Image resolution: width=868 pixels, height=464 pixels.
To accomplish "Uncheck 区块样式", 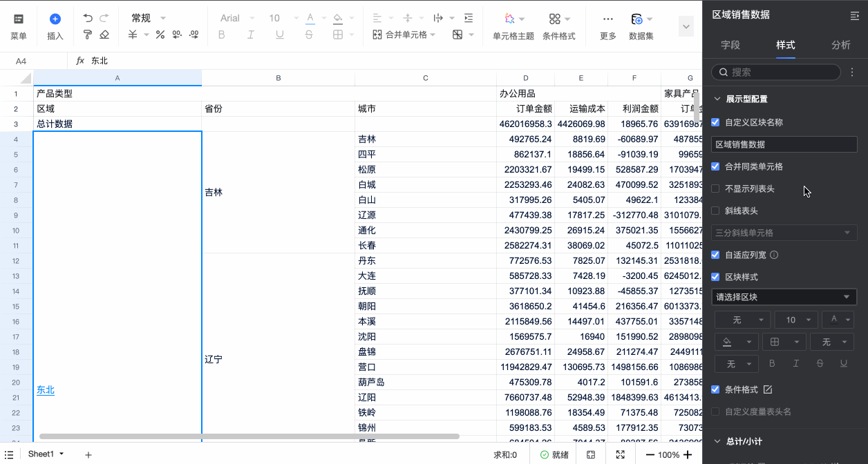I will pyautogui.click(x=715, y=277).
